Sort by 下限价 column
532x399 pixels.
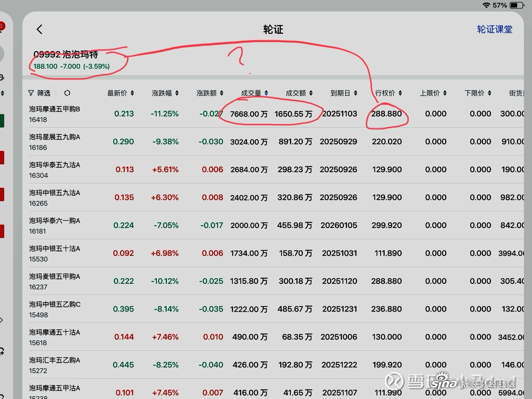click(x=478, y=93)
